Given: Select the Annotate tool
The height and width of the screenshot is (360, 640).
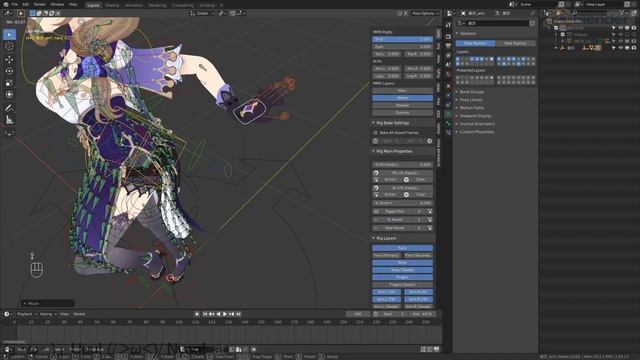Looking at the screenshot, I should [9, 108].
